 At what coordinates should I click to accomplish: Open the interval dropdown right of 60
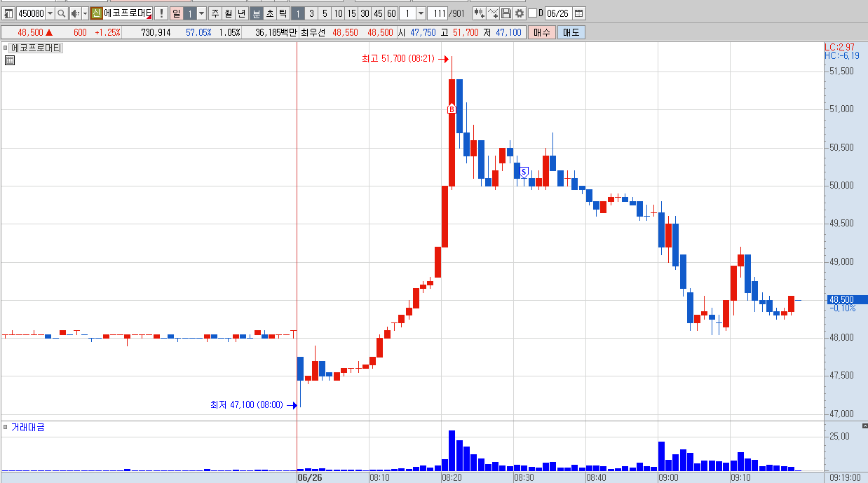point(421,13)
